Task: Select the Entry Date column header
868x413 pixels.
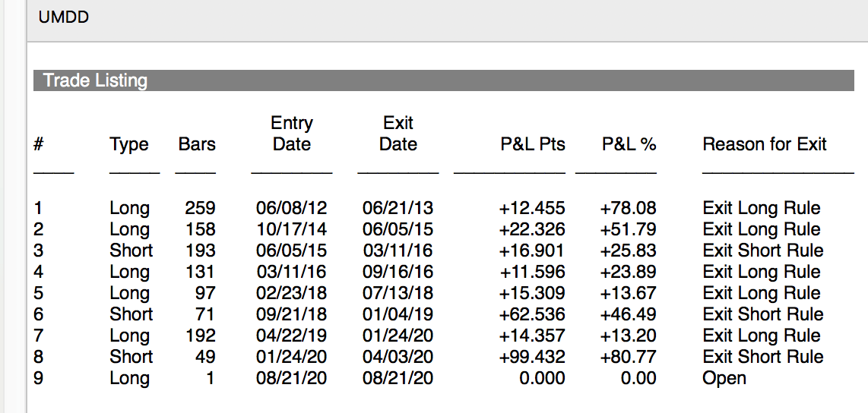Action: click(x=292, y=134)
